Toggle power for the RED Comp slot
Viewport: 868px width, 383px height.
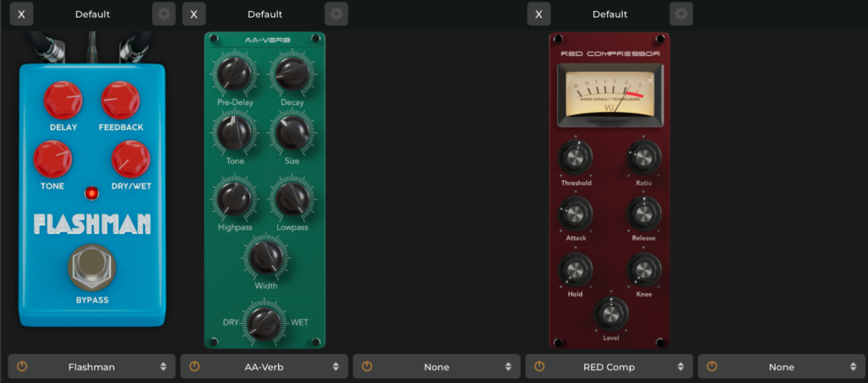coord(539,367)
